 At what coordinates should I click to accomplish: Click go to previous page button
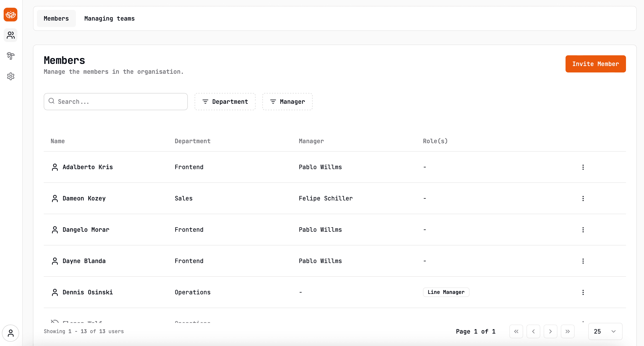[x=533, y=331]
